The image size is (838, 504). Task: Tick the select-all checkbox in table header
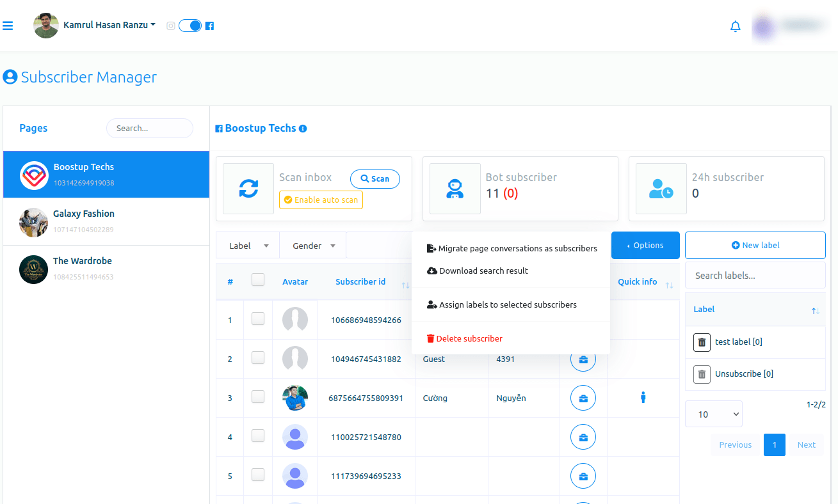(x=258, y=280)
